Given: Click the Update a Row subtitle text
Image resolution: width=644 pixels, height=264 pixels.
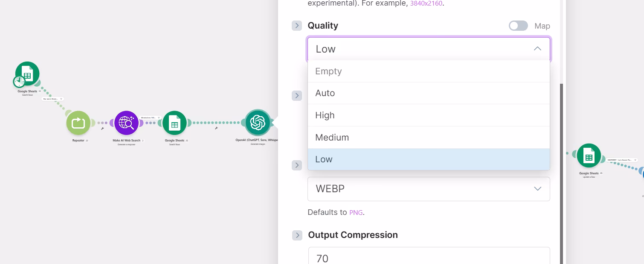Looking at the screenshot, I should click(x=589, y=177).
